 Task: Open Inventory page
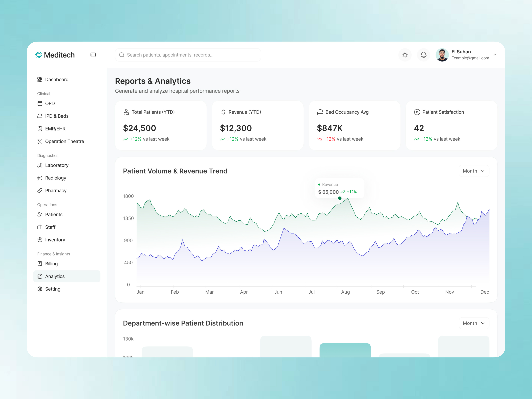click(x=67, y=240)
